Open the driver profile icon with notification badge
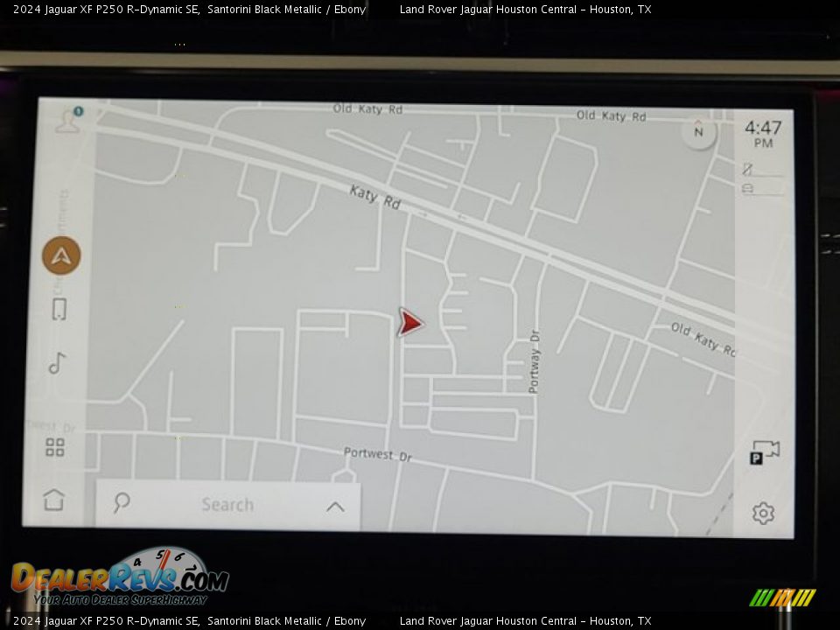 click(x=69, y=120)
